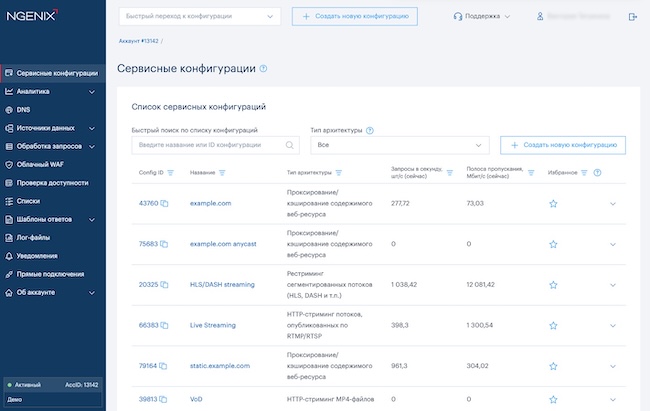Click the logout icon in header
This screenshot has width=650, height=411.
(633, 17)
